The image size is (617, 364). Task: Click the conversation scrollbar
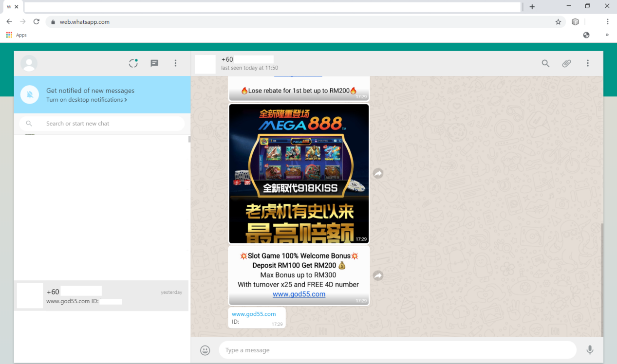pyautogui.click(x=602, y=280)
